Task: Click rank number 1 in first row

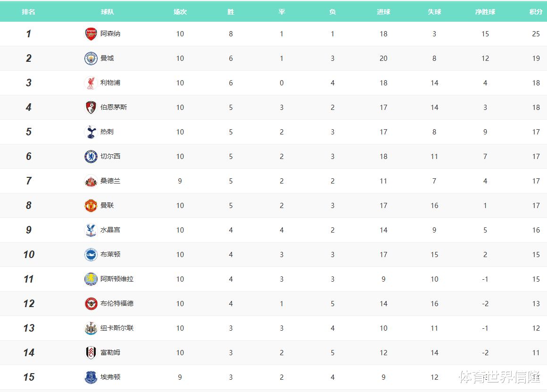Action: tap(29, 34)
